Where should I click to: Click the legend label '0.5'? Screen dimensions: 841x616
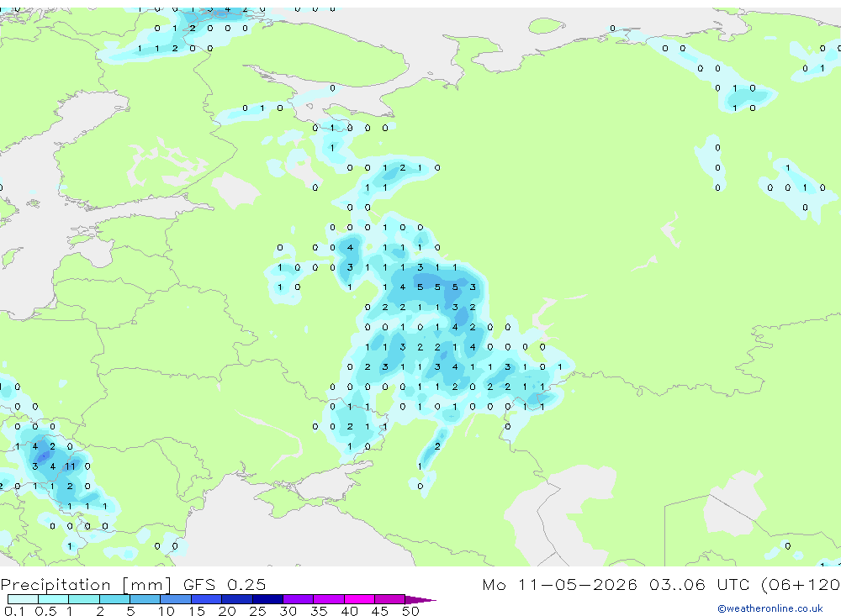click(45, 611)
